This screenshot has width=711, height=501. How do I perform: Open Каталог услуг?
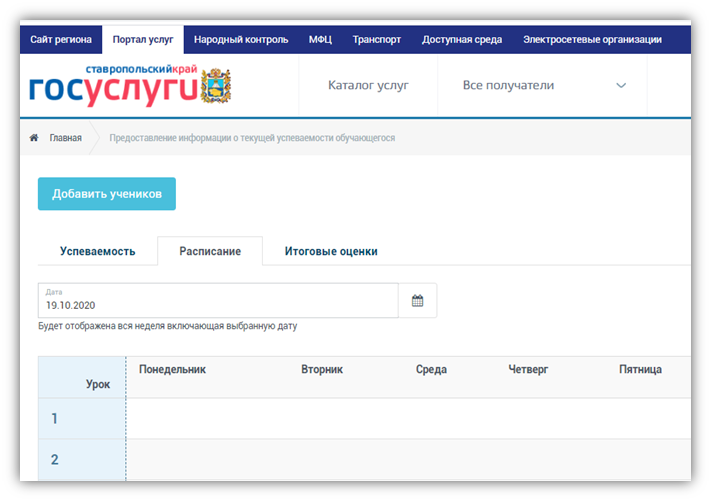(368, 85)
